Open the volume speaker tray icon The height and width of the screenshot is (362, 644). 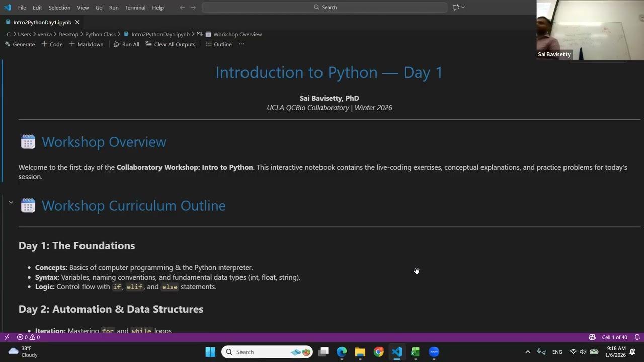click(x=583, y=352)
